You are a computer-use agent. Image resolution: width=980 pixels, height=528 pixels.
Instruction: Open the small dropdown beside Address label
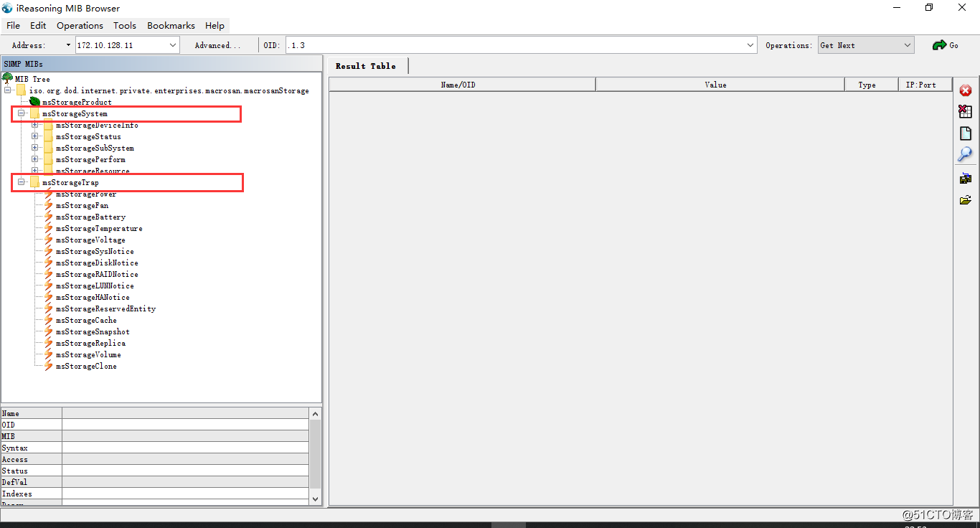(x=68, y=45)
